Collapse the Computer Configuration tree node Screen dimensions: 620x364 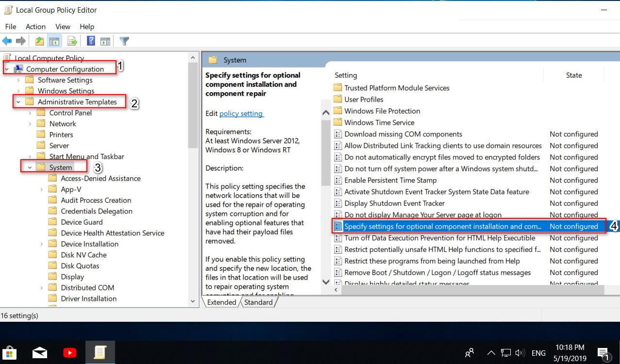click(x=7, y=69)
